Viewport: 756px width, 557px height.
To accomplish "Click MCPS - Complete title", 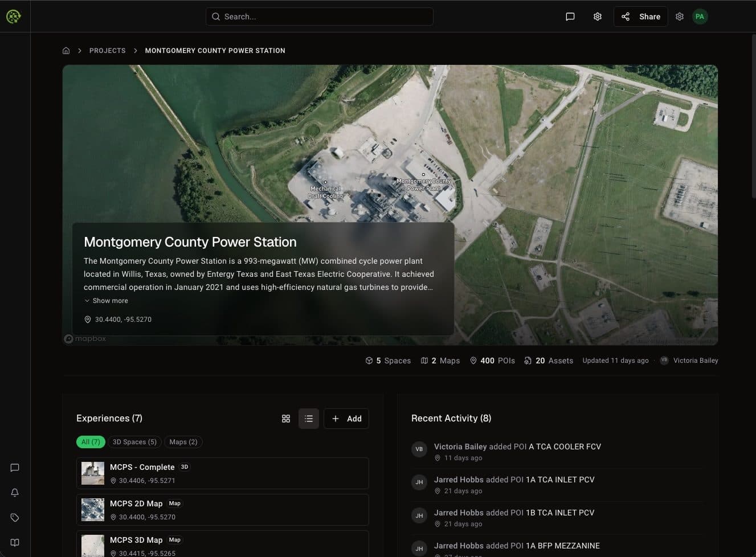I will pyautogui.click(x=142, y=467).
